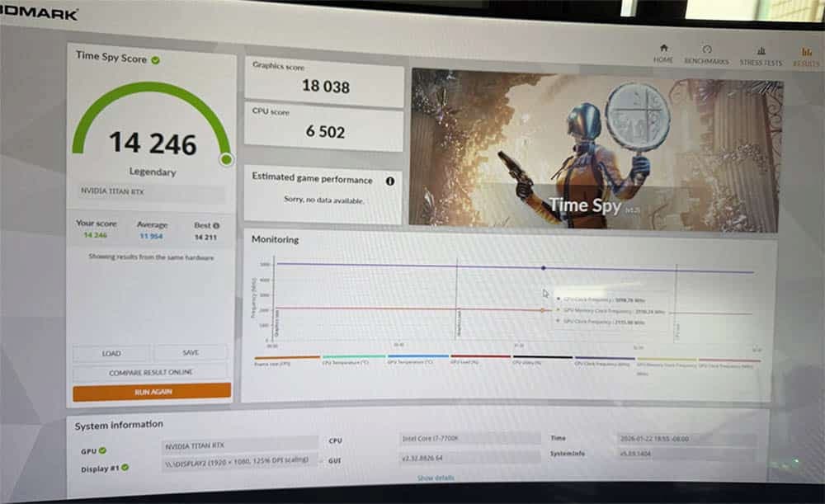Click the orange Results icon
The height and width of the screenshot is (504, 825).
(806, 52)
